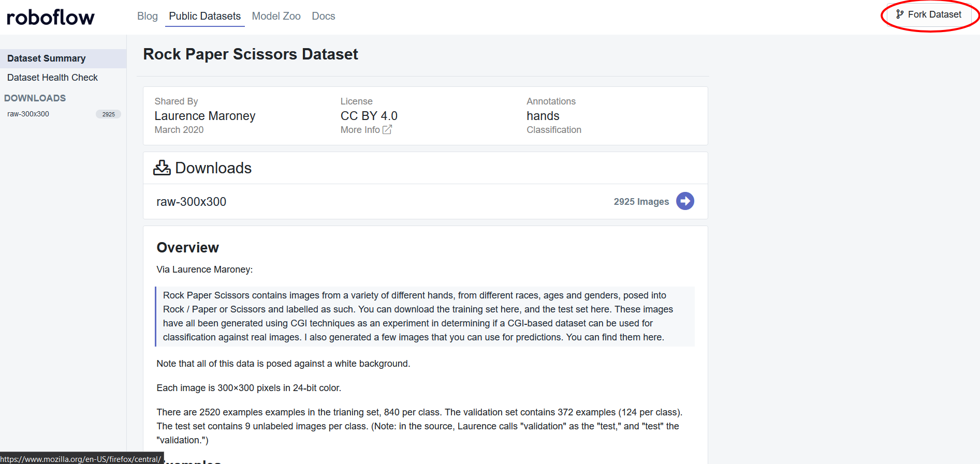Click the 2925 count badge in the sidebar

click(x=108, y=114)
